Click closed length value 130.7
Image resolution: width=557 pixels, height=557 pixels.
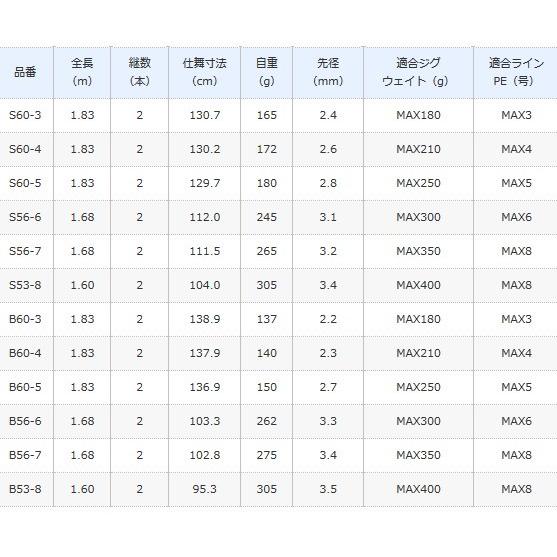(205, 115)
